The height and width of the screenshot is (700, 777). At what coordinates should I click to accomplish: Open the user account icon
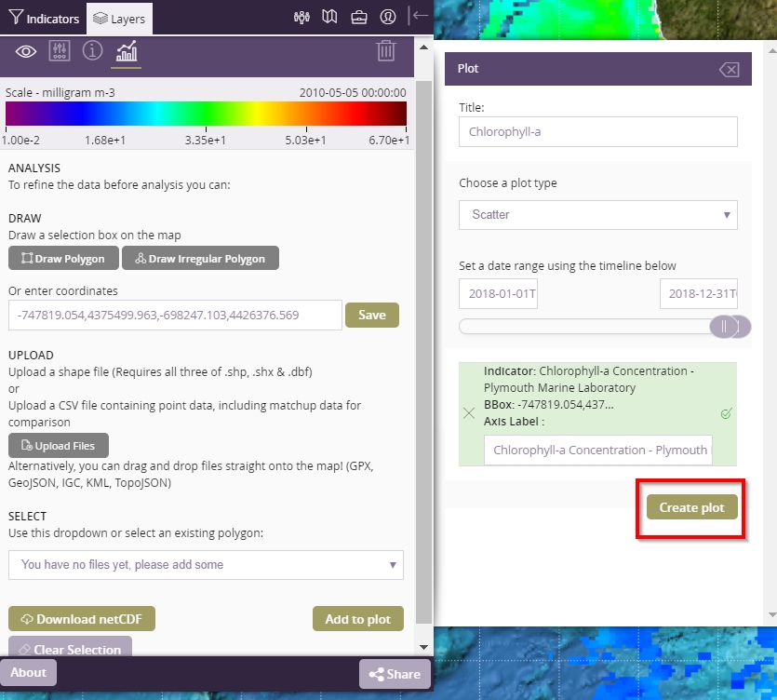click(x=388, y=18)
